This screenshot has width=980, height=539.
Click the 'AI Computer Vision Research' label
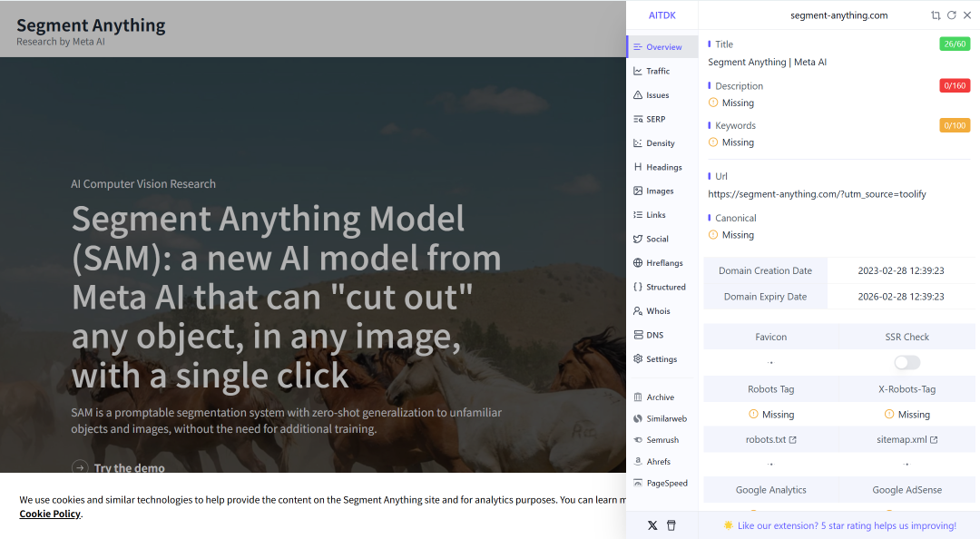(x=143, y=184)
